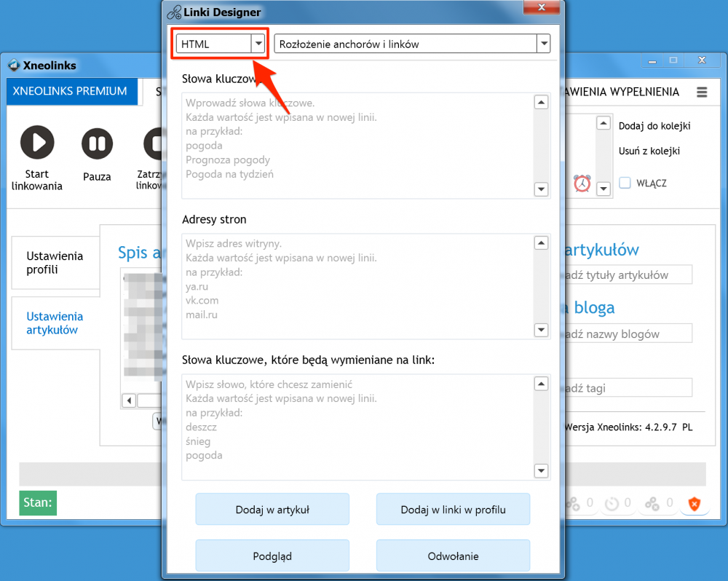Click the queue list scroll down arrow
This screenshot has height=581, width=728.
[x=603, y=189]
